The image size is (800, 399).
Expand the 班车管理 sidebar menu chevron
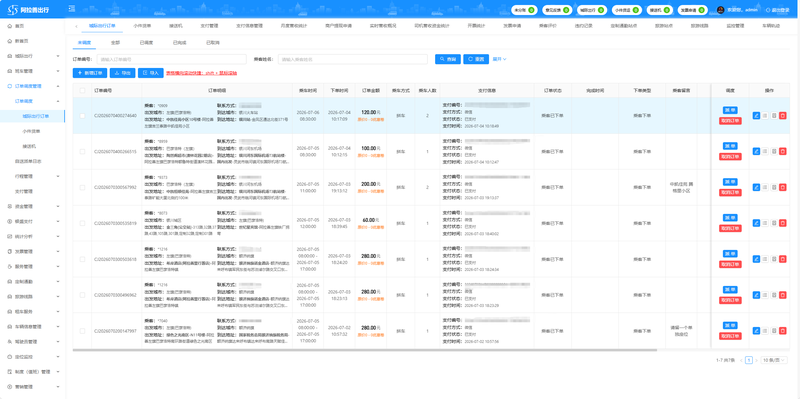pyautogui.click(x=58, y=71)
